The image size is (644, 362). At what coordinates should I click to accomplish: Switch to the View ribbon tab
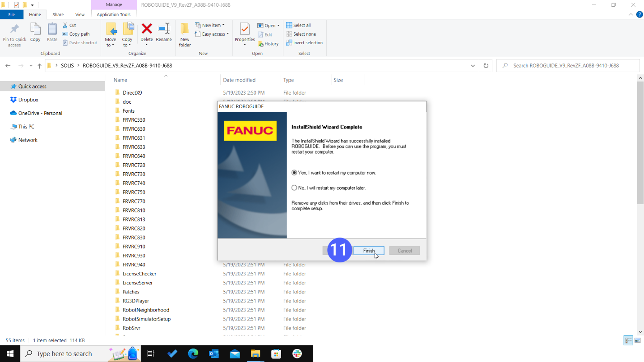(80, 14)
